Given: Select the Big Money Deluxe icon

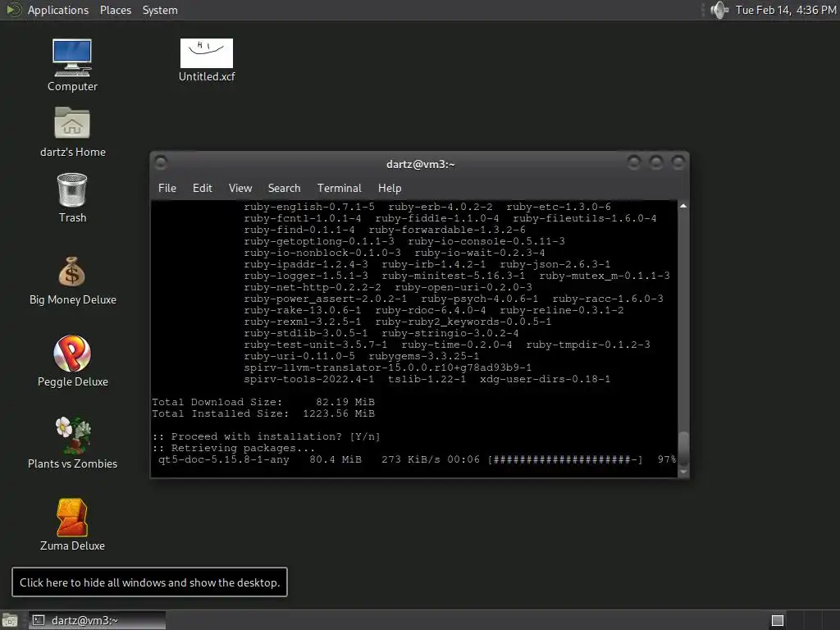Looking at the screenshot, I should [x=72, y=272].
